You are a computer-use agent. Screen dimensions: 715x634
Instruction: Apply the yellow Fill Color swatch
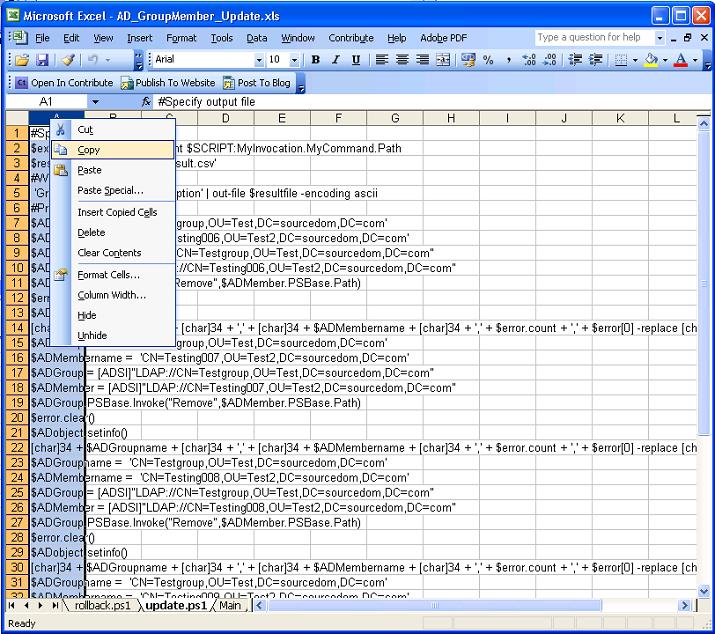(651, 60)
